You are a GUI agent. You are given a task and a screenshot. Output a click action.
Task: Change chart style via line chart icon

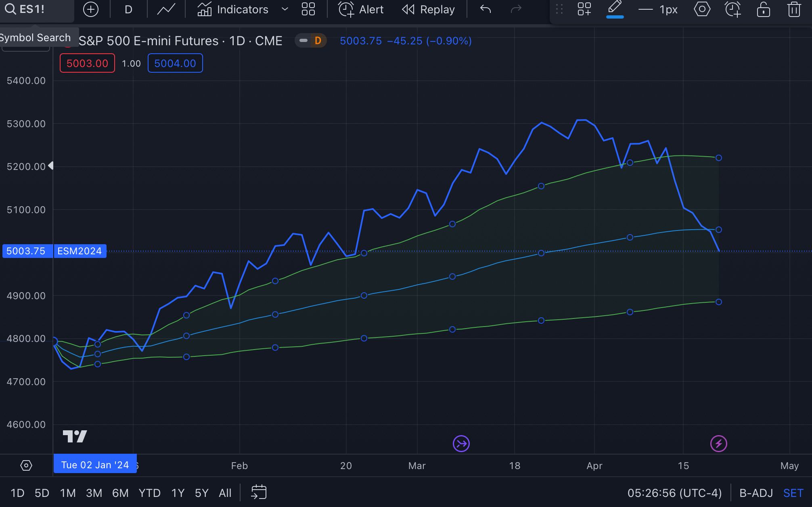point(166,9)
